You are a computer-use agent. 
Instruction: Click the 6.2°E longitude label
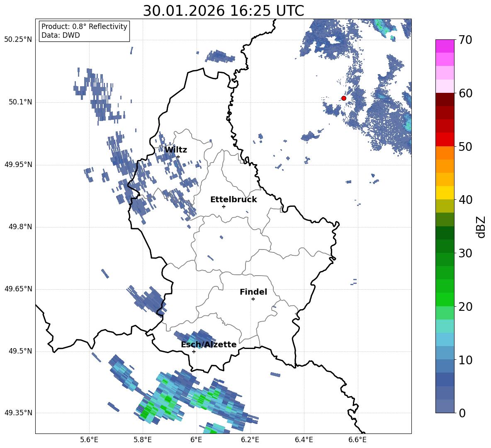click(x=250, y=440)
